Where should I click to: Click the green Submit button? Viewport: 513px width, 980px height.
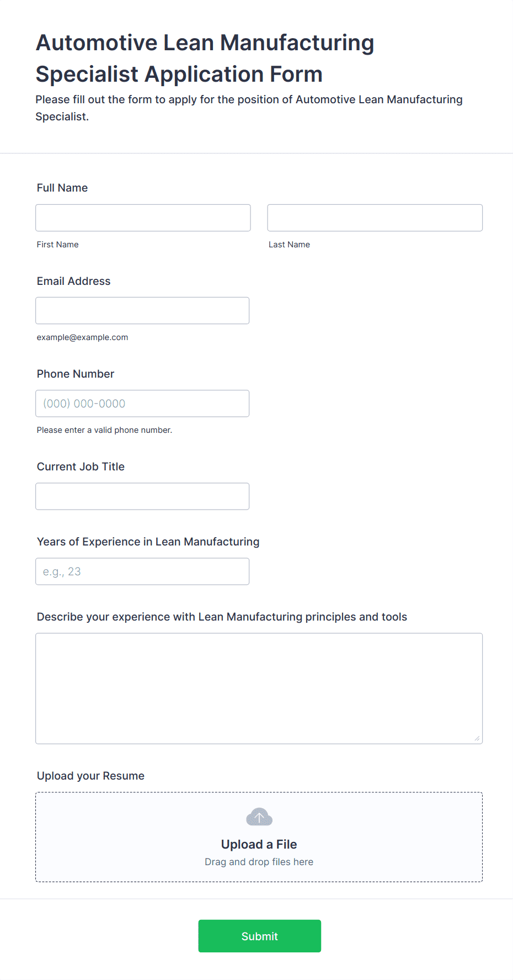259,935
